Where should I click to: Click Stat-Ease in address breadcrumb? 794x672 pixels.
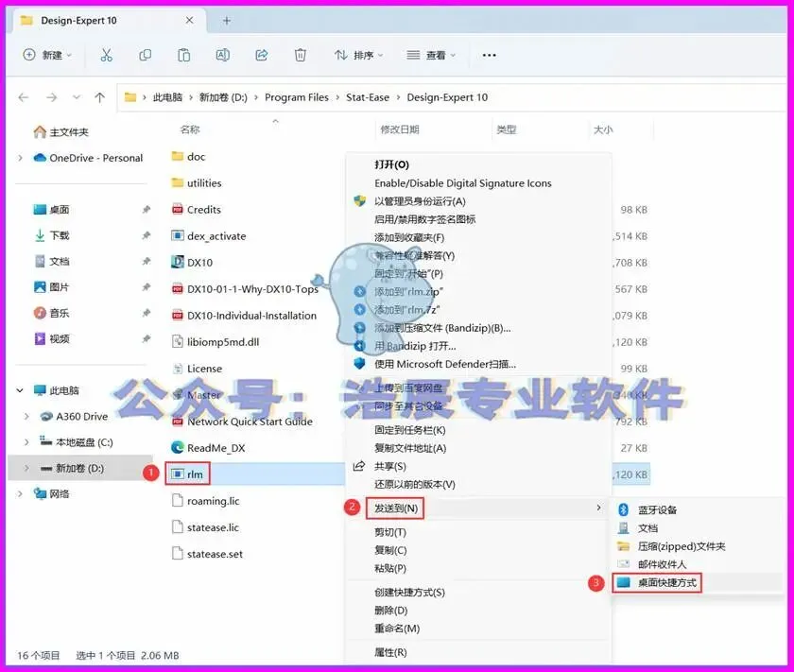point(368,97)
